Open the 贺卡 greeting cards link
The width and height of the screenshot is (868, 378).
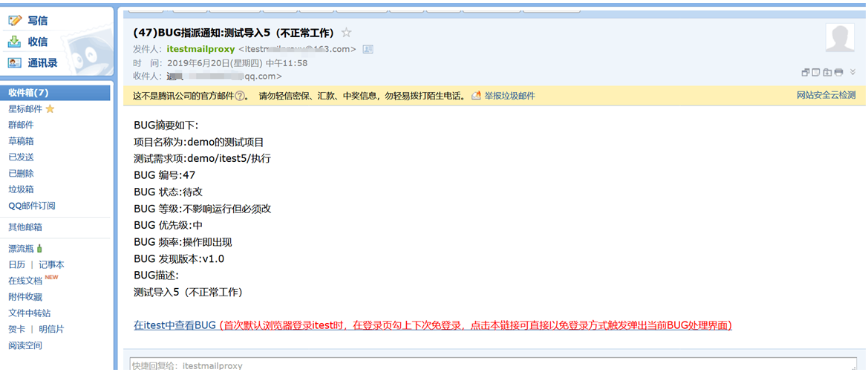click(16, 329)
